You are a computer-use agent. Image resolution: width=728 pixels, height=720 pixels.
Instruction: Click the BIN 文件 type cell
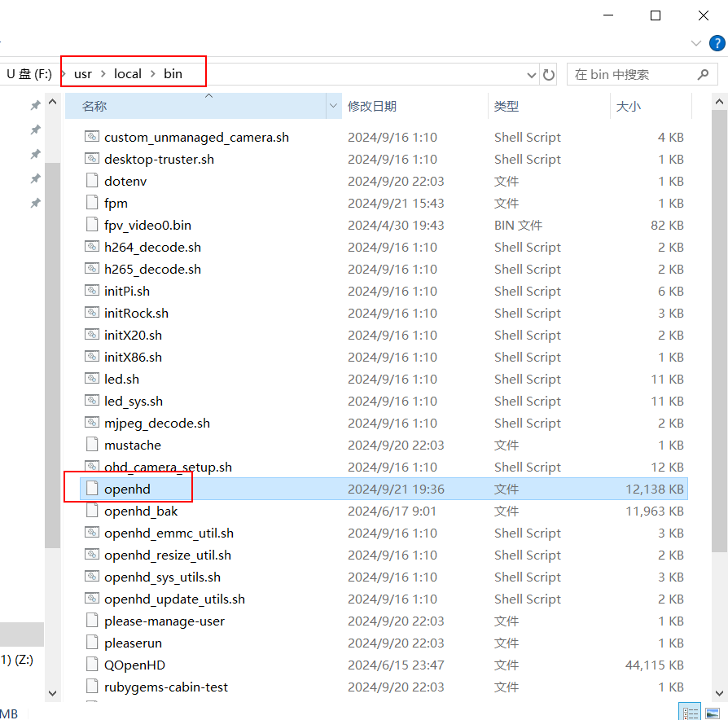[518, 226]
